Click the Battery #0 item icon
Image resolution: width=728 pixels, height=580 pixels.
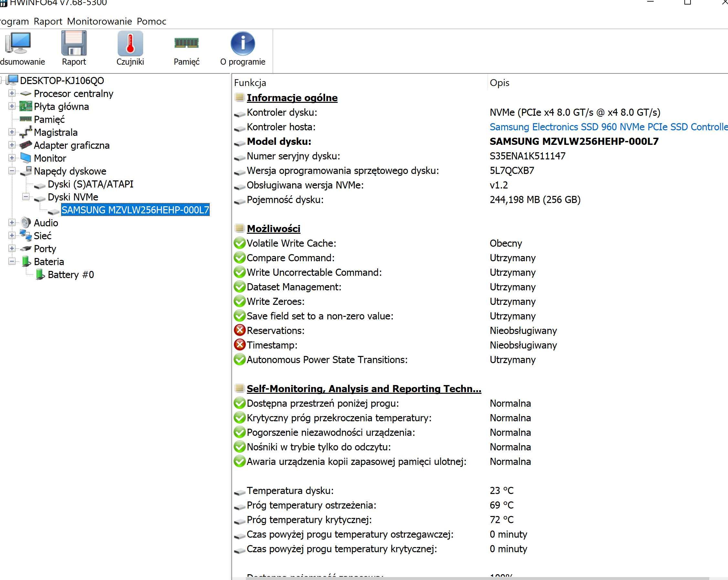(40, 274)
